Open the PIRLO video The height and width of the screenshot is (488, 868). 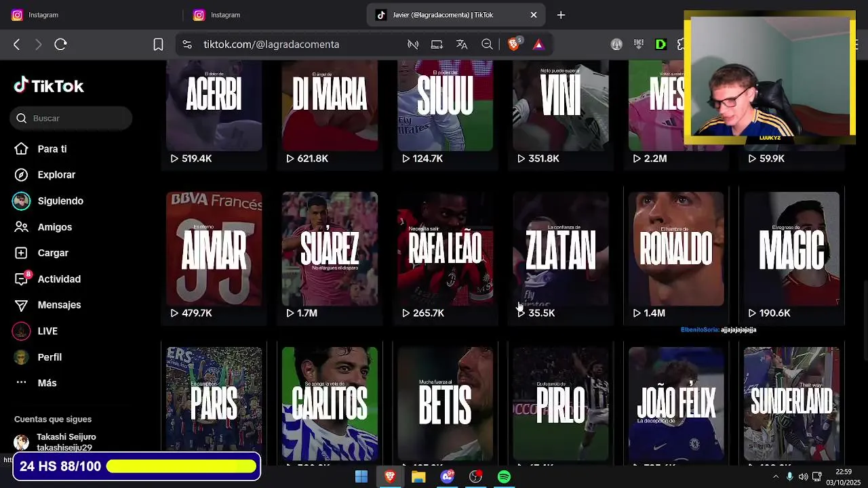click(x=561, y=404)
